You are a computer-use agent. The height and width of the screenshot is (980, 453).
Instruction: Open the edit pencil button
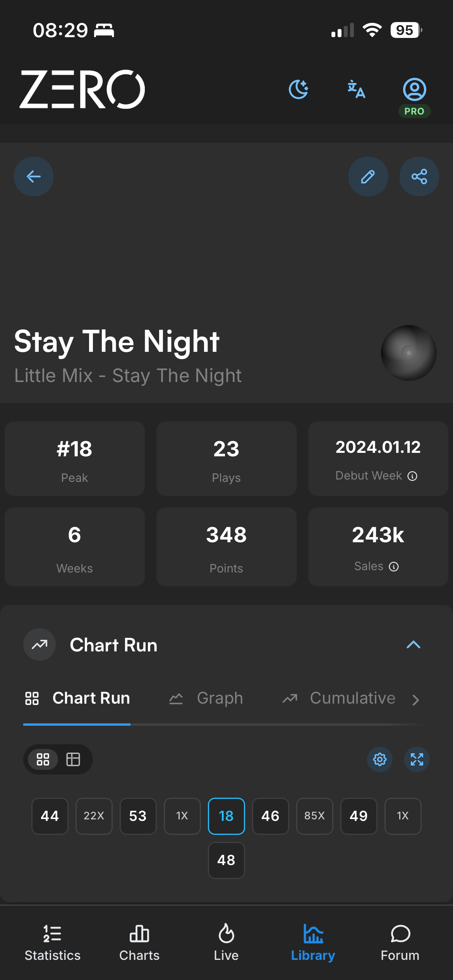[x=368, y=176]
